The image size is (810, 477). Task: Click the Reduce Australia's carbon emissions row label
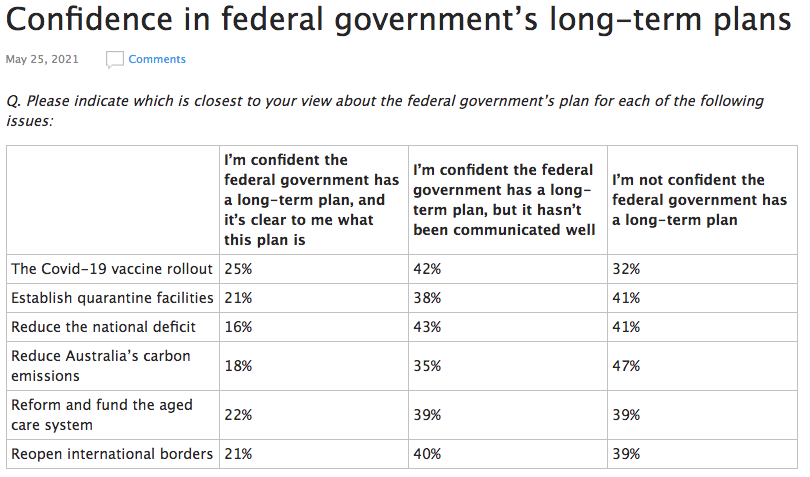100,366
